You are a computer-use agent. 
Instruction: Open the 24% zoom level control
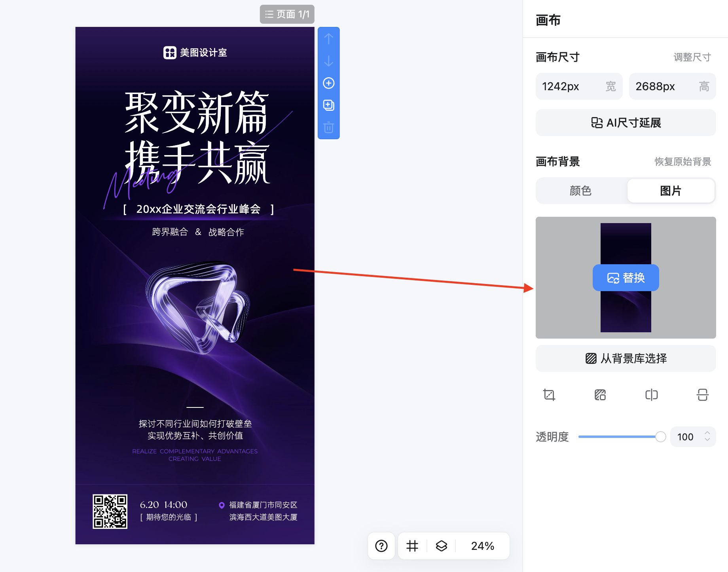tap(482, 546)
